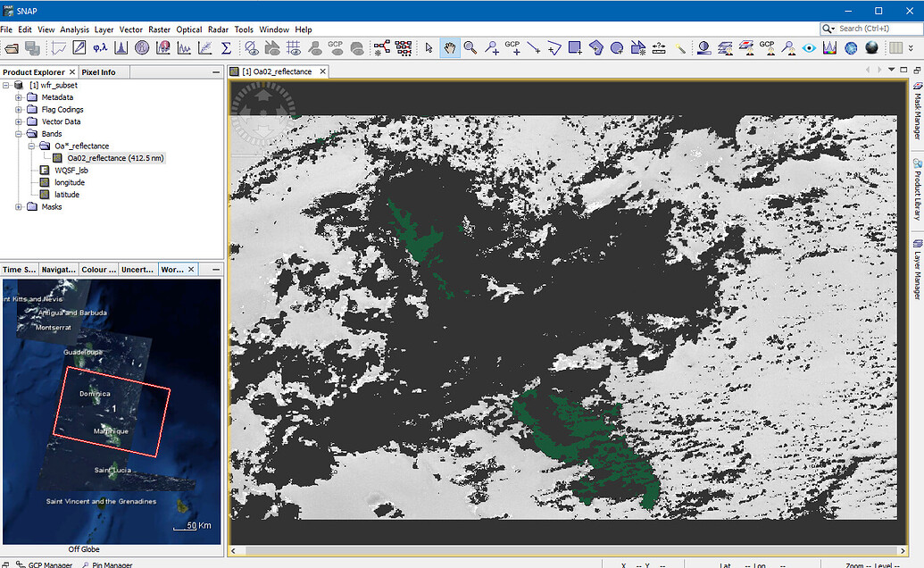Select the Magic Wand toolbar tool

coord(682,47)
